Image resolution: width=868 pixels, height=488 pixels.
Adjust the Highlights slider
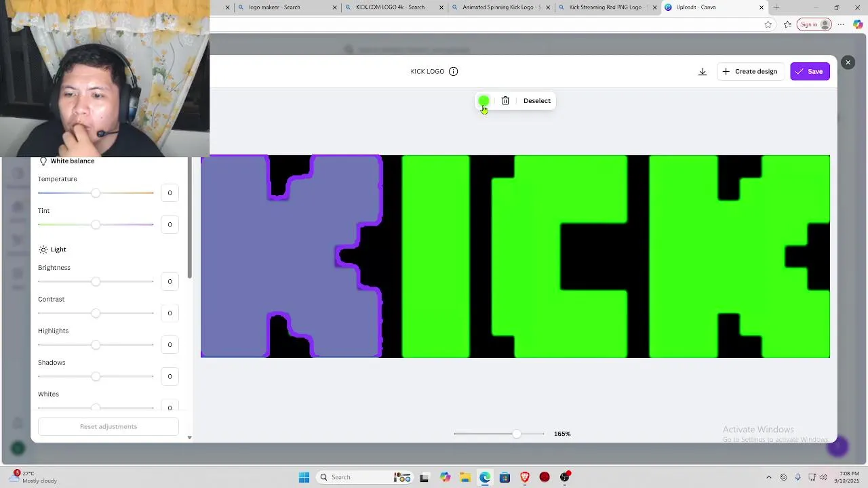click(x=96, y=345)
